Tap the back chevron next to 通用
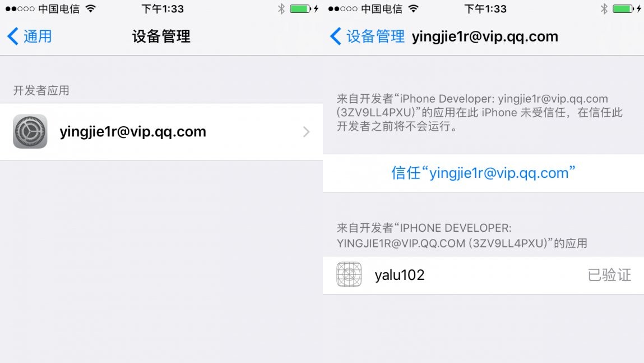 [x=13, y=36]
